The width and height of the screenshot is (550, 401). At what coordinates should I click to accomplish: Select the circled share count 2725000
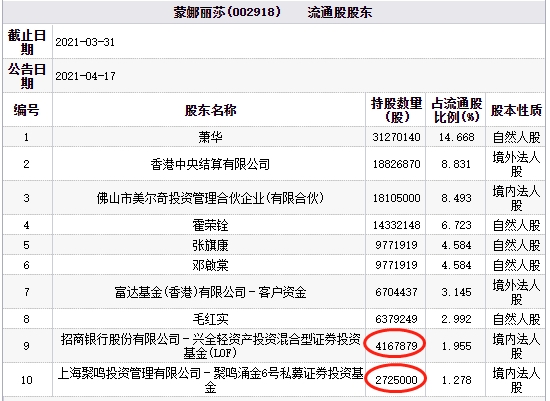(396, 380)
